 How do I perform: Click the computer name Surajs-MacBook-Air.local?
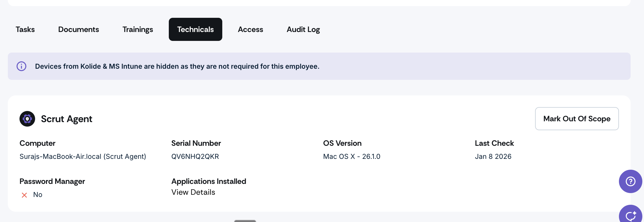tap(82, 157)
